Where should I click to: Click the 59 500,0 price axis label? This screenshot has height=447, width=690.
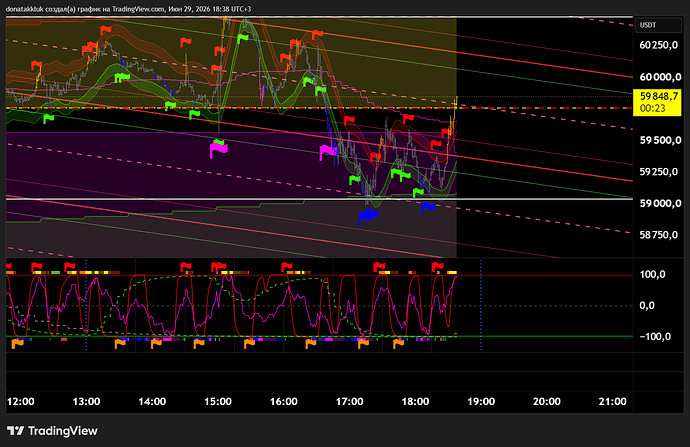click(660, 140)
